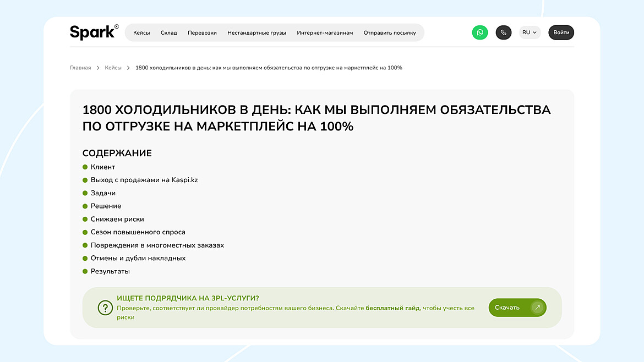The width and height of the screenshot is (644, 362).
Task: Click the бесплатный гайд bold text
Action: coord(392,308)
